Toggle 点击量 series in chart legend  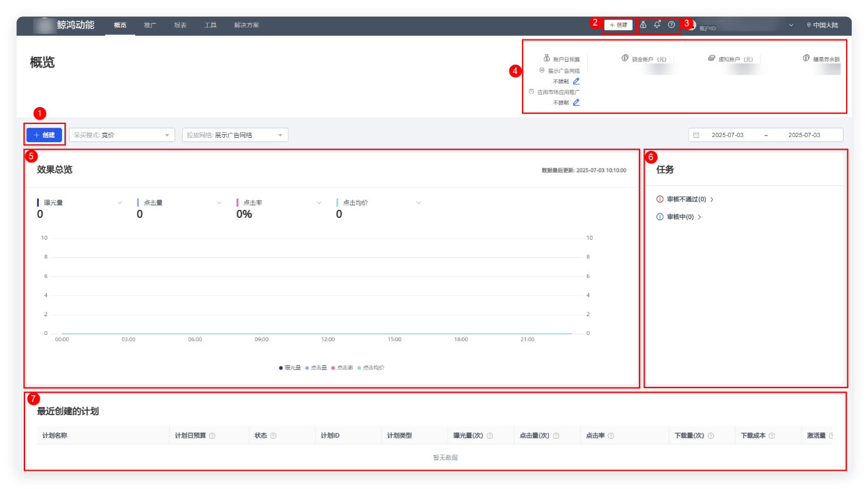point(316,368)
